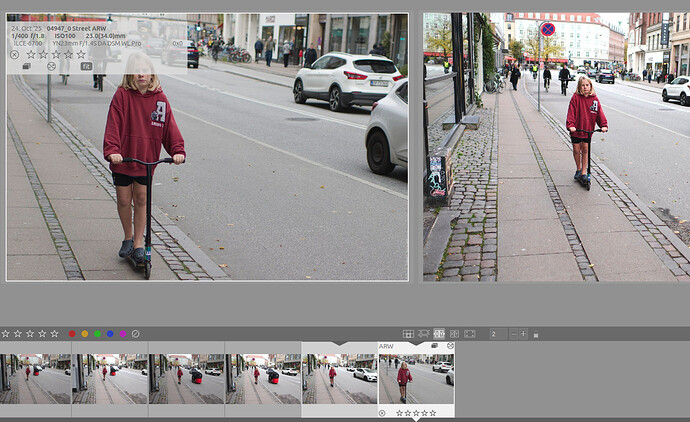Click group icon on ARW filmstrip thumbnail
Screen dimensions: 690x422
point(435,346)
